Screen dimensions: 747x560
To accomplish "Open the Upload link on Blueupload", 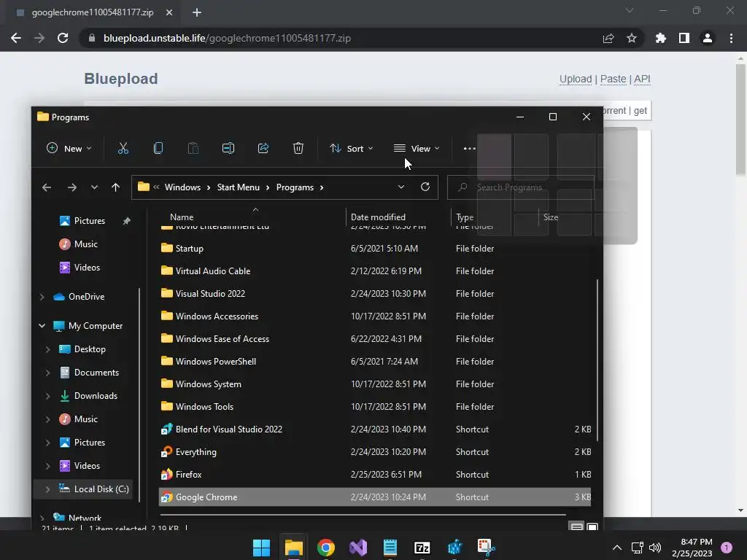I will click(x=576, y=79).
